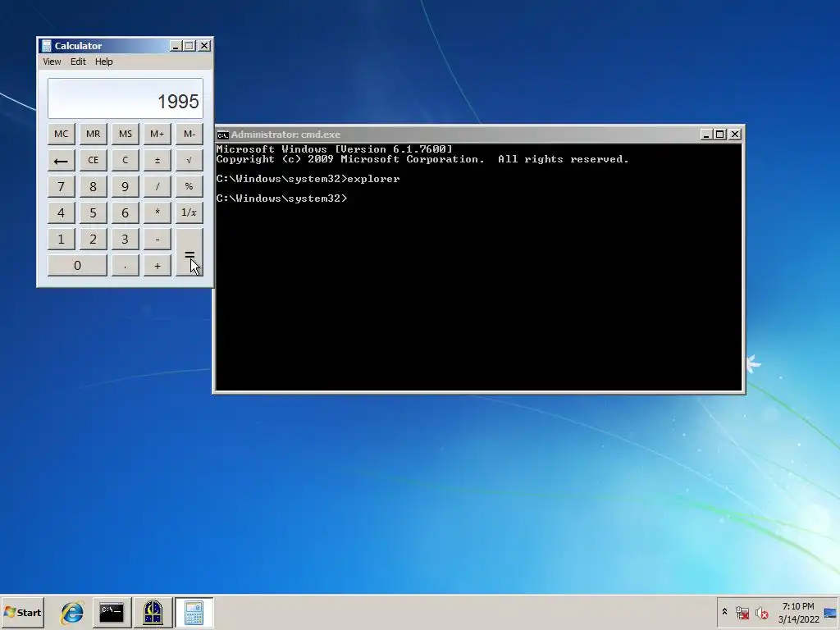The width and height of the screenshot is (840, 630).
Task: Click the backspace arrow button in Calculator
Action: pyautogui.click(x=61, y=160)
